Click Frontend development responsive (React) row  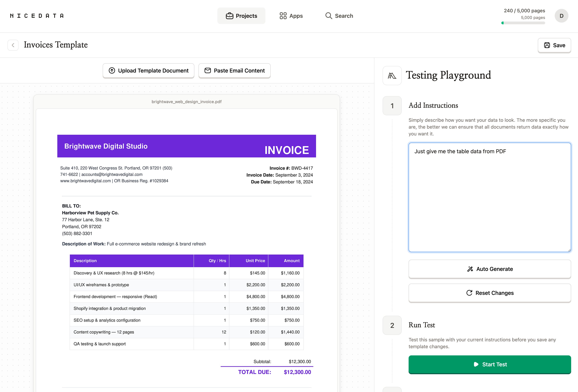coord(187,297)
